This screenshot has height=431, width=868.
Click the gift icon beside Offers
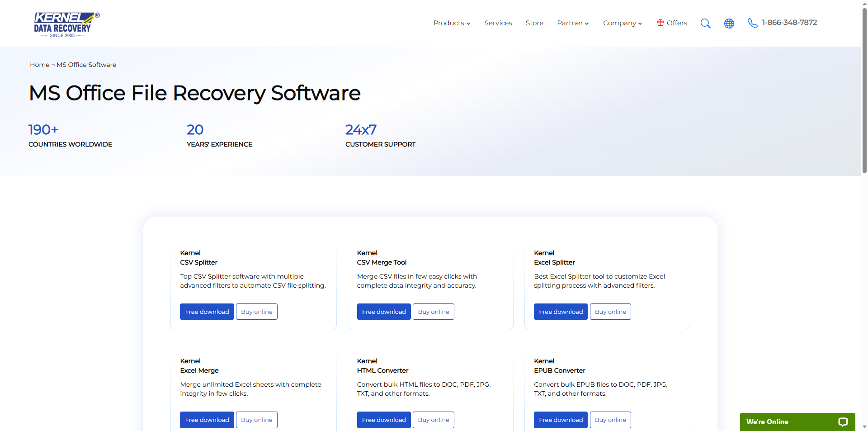click(x=660, y=23)
